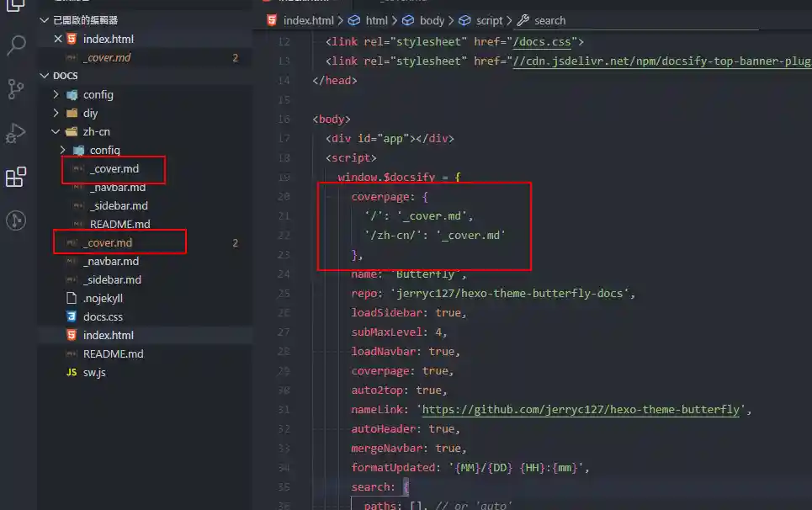Open _sidebar.md inside zh-cn folder
Screen dimensions: 812x510
click(119, 206)
